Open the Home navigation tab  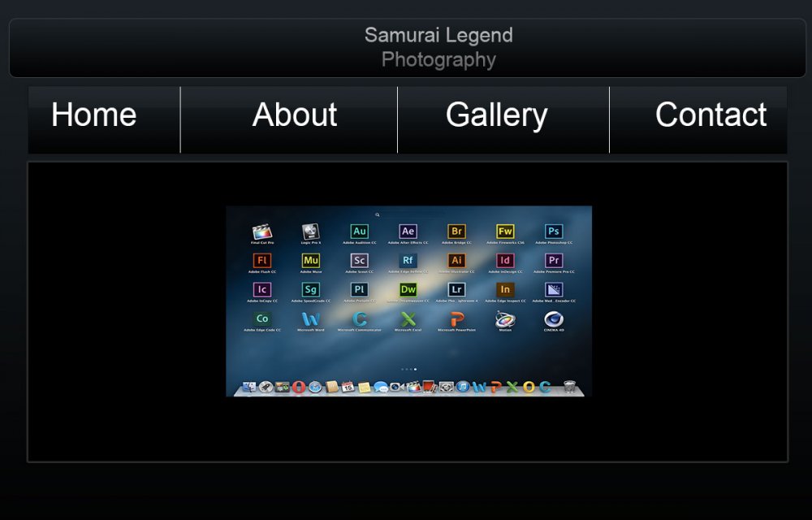pyautogui.click(x=94, y=115)
